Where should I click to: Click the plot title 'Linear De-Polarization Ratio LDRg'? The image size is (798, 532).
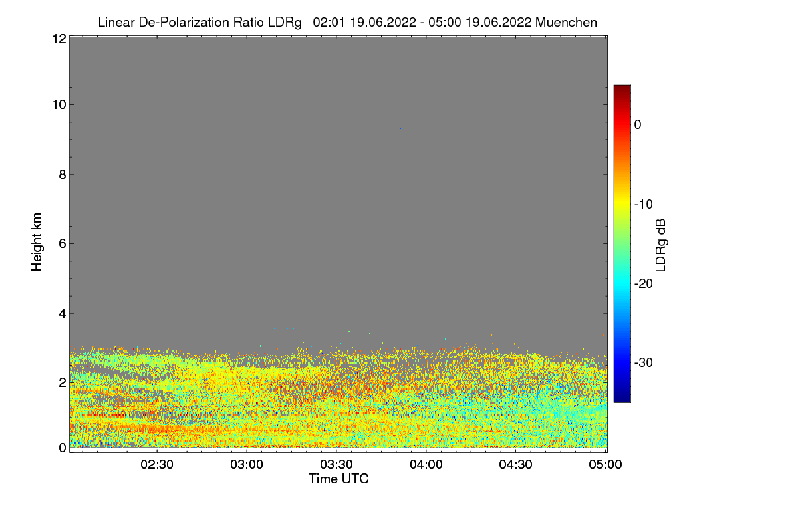point(199,23)
